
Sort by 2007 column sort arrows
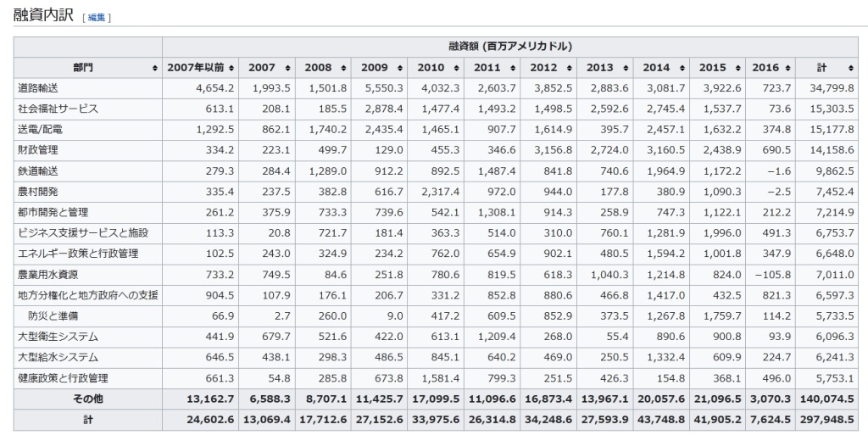tap(288, 68)
